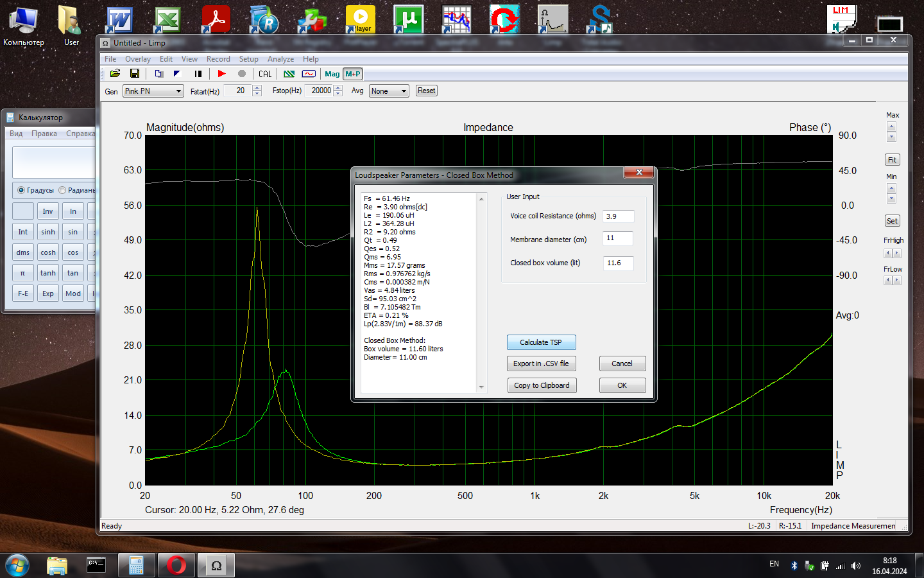The image size is (924, 578).
Task: Select the Радианы radio button in the calculator
Action: pos(63,190)
